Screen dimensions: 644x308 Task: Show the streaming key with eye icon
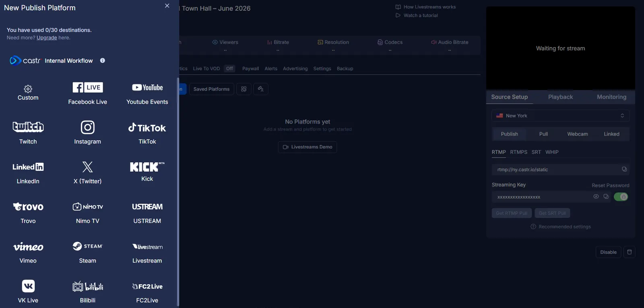pyautogui.click(x=596, y=197)
